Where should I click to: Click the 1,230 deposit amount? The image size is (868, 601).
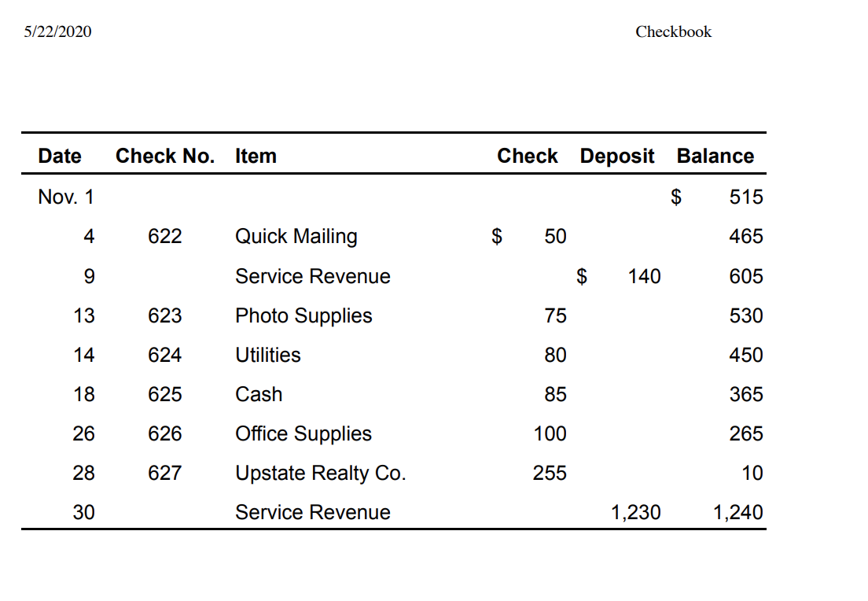tap(635, 512)
